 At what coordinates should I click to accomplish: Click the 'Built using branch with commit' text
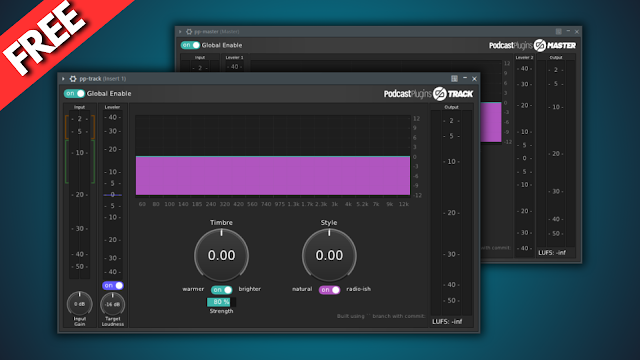point(381,316)
